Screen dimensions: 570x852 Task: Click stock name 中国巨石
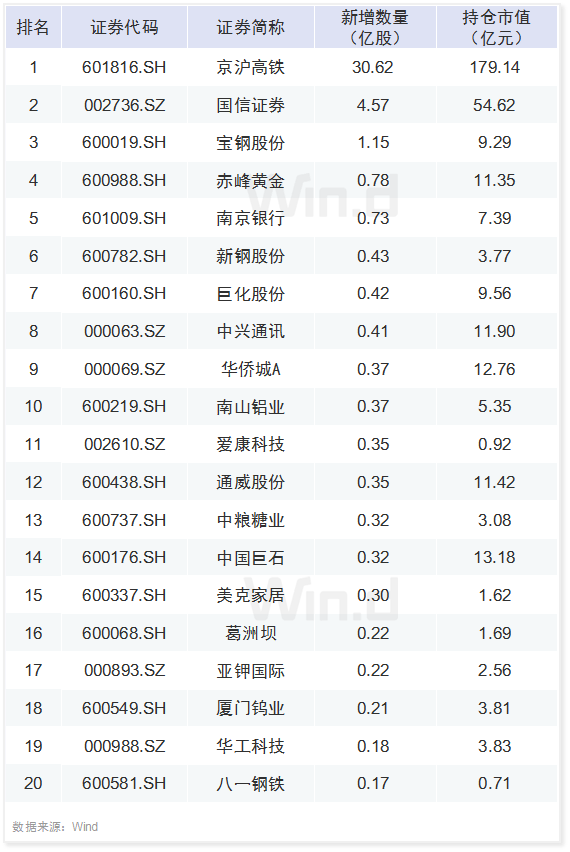pos(250,558)
